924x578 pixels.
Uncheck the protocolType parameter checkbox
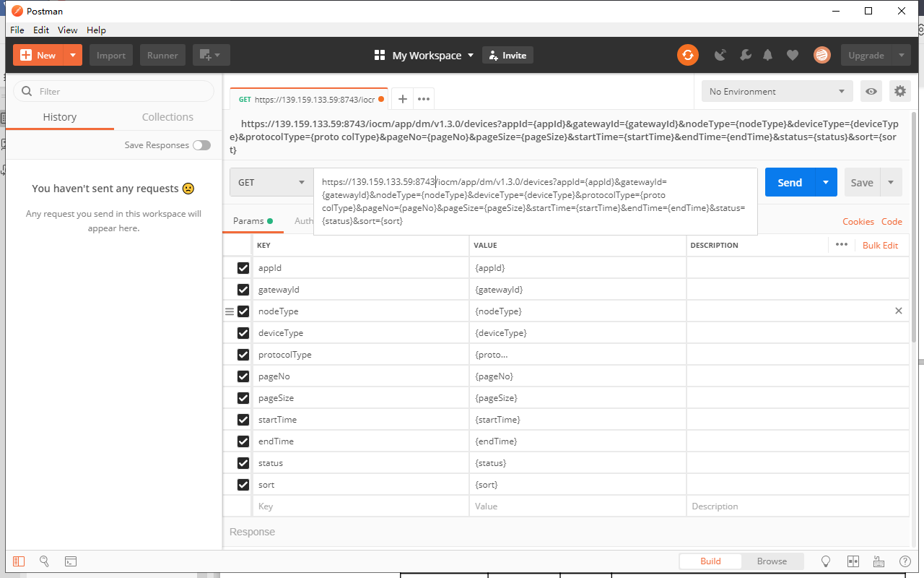(243, 355)
